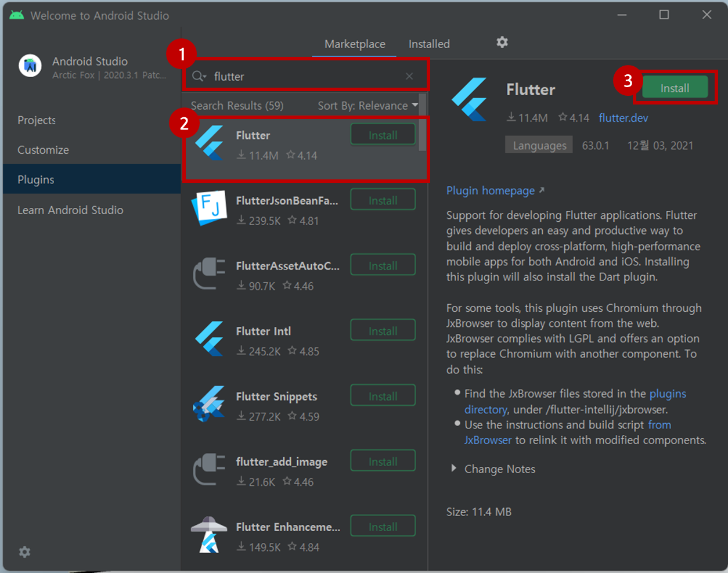Click the search magnifier icon
This screenshot has width=728, height=573.
199,76
